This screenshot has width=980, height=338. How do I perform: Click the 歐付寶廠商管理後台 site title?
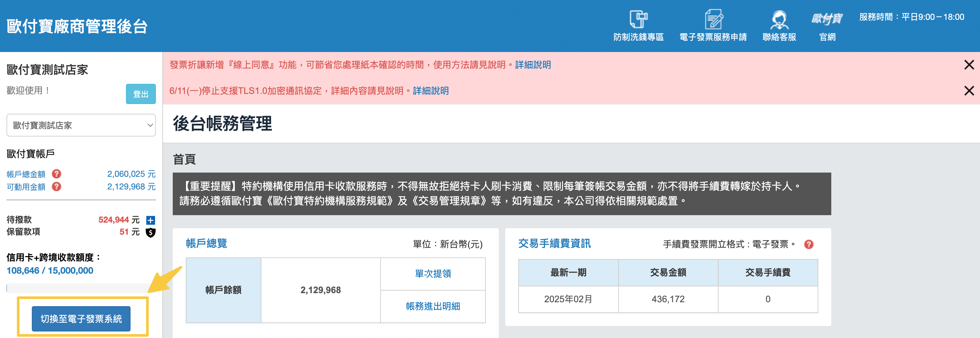[x=77, y=26]
